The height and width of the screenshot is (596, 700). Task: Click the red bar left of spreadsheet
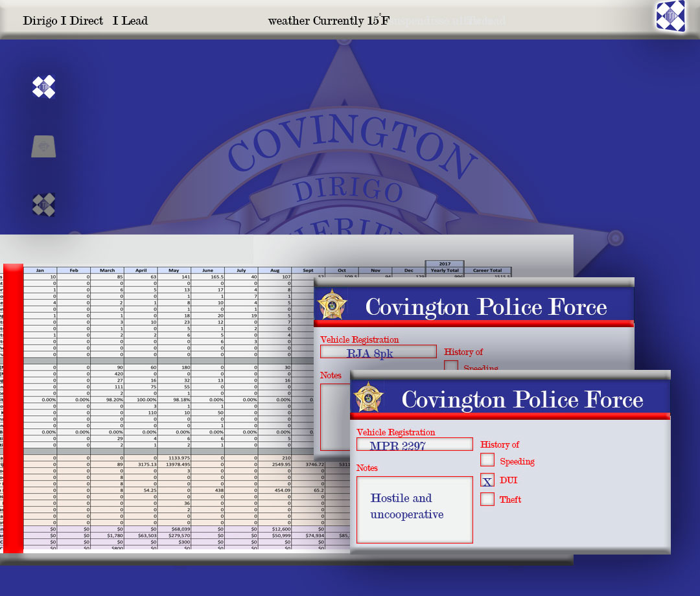tap(13, 408)
